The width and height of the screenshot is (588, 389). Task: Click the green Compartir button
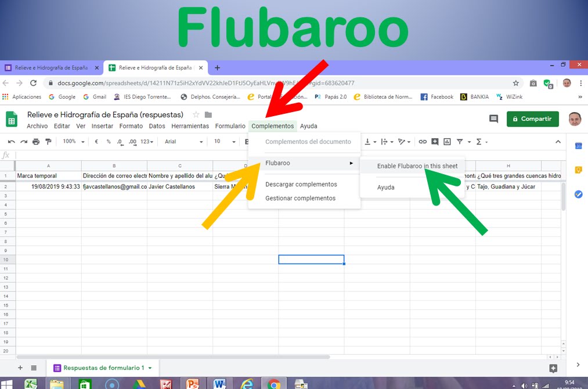coord(532,119)
